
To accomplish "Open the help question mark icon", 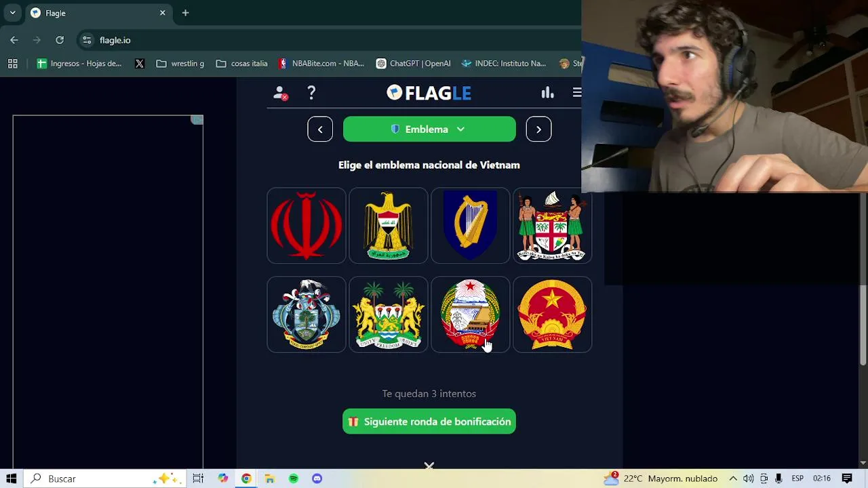I will pos(311,93).
